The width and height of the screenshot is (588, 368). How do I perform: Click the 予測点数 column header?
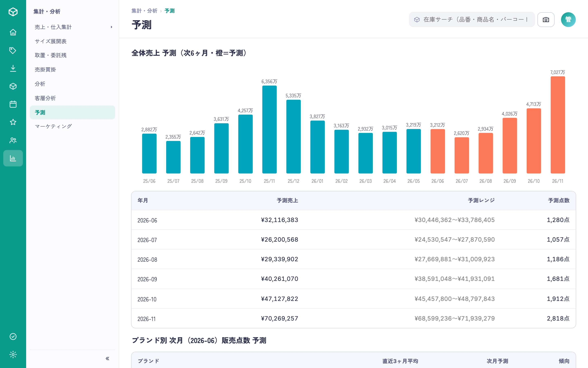tap(559, 201)
